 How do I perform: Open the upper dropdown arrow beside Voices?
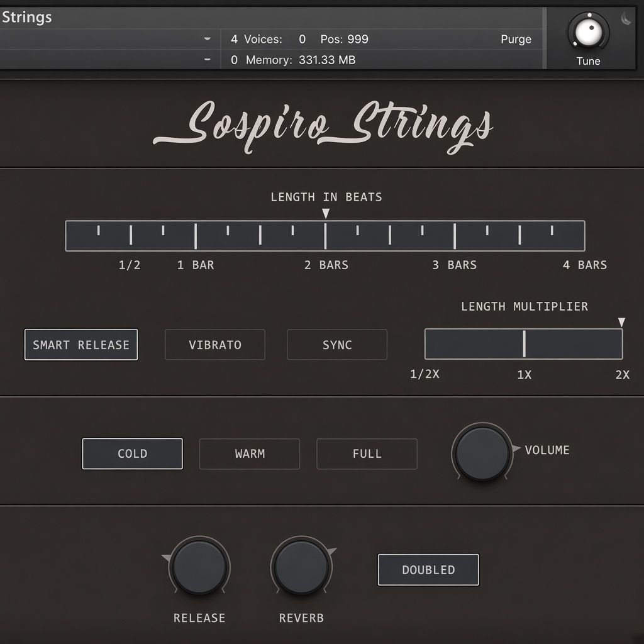pos(207,38)
